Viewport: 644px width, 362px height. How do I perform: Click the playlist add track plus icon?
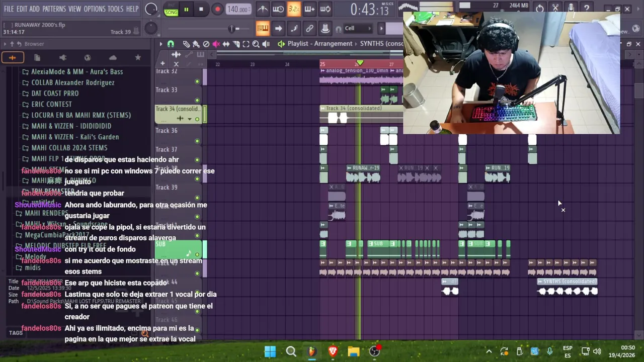pyautogui.click(x=163, y=64)
